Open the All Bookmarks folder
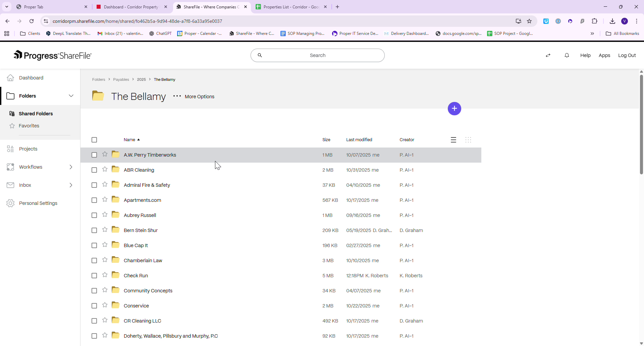 pyautogui.click(x=623, y=34)
